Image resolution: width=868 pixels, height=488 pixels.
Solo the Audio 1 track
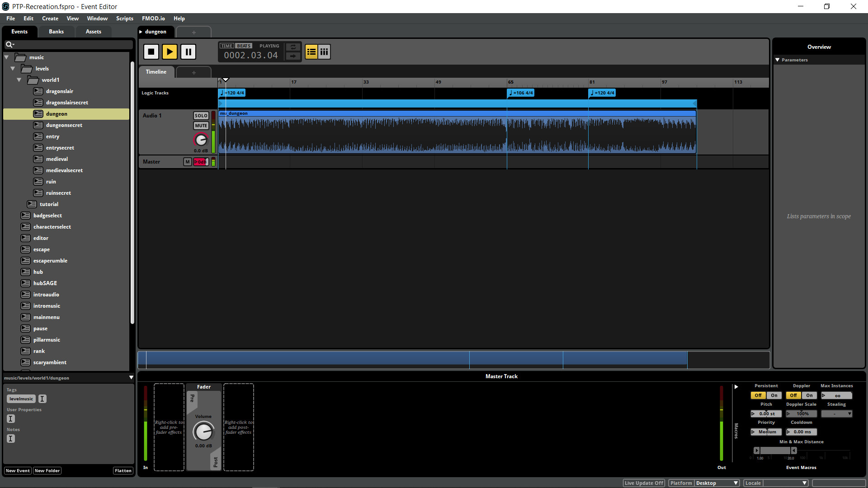click(201, 115)
